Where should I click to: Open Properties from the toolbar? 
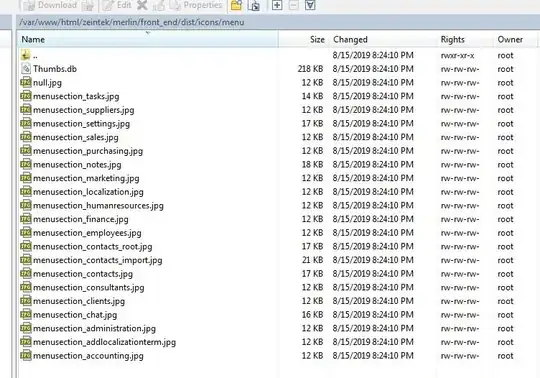(x=196, y=5)
